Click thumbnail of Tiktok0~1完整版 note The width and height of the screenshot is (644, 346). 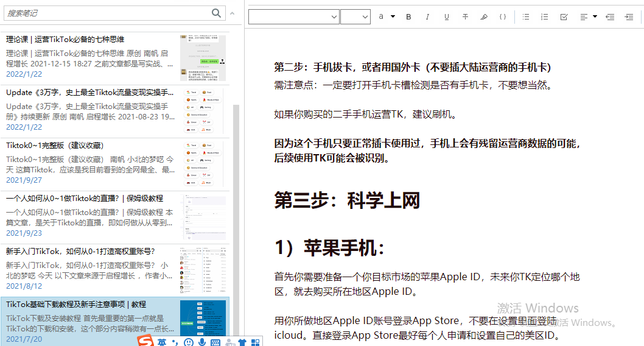point(203,164)
